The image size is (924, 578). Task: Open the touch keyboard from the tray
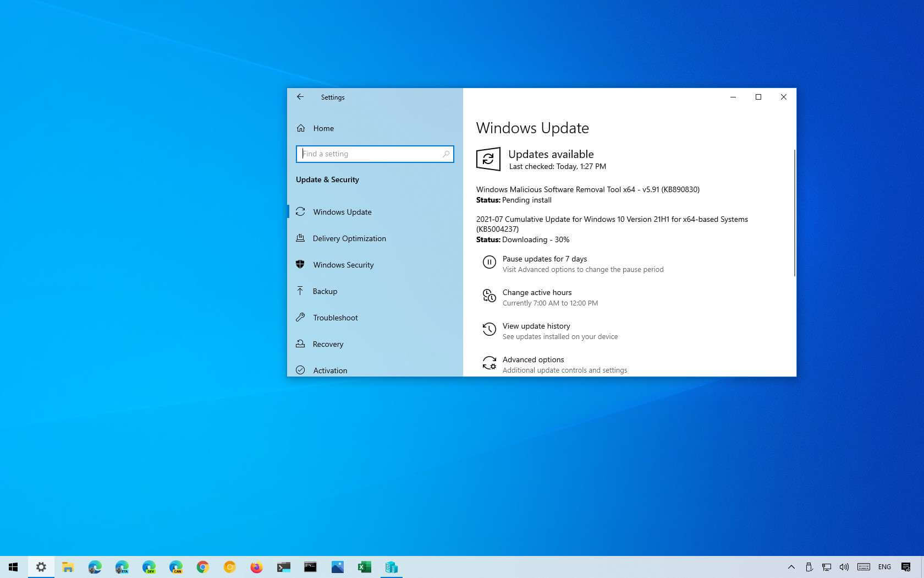[x=864, y=567]
